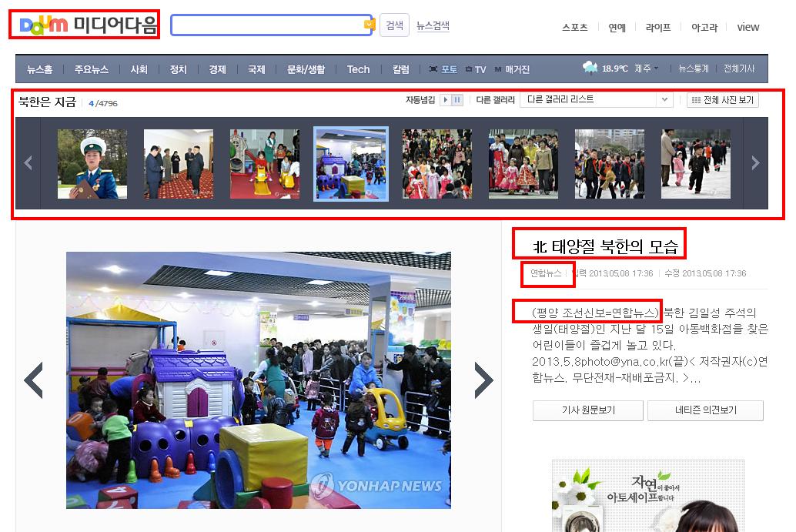Open the 제주 region dropdown
Screen dimensions: 796x532
(x=646, y=69)
